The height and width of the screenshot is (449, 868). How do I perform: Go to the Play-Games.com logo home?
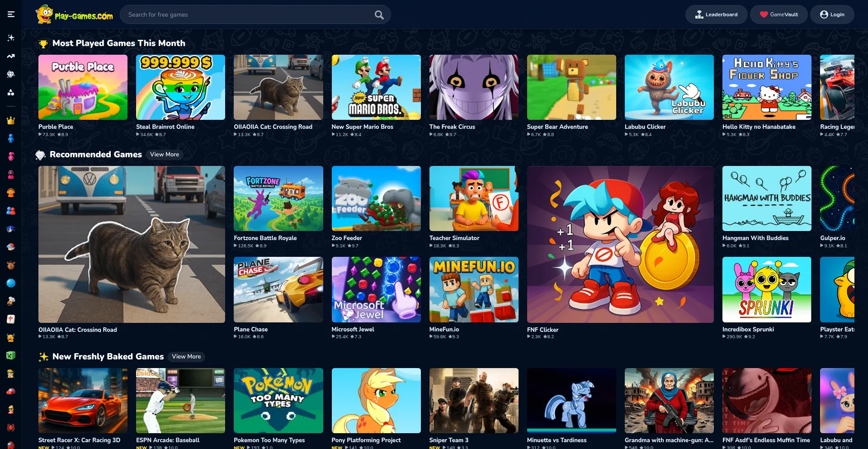pos(75,14)
